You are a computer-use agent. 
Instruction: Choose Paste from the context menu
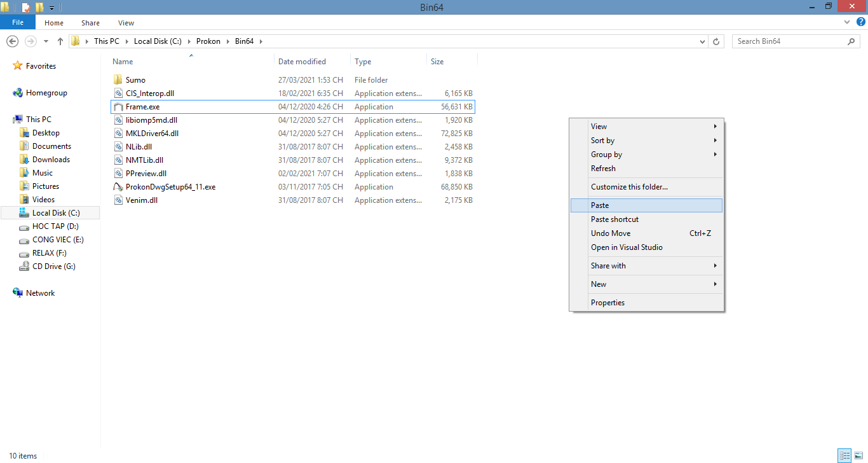pos(600,205)
